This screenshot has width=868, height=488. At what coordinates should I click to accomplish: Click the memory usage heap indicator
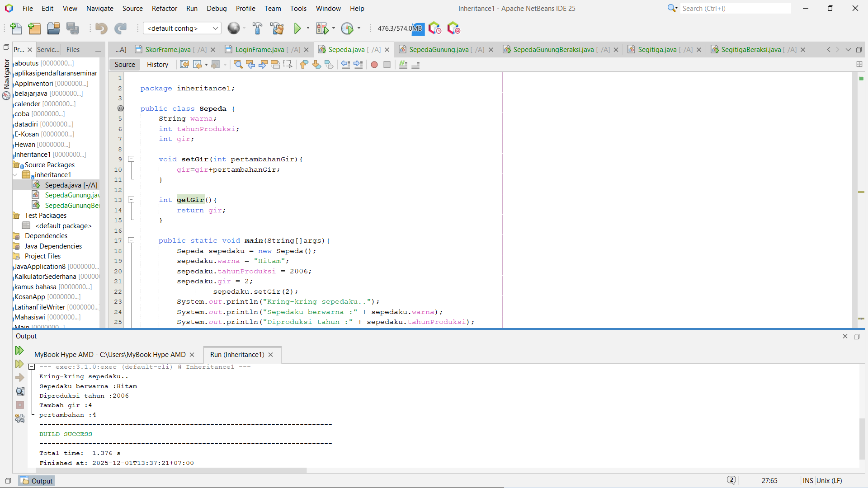click(400, 28)
